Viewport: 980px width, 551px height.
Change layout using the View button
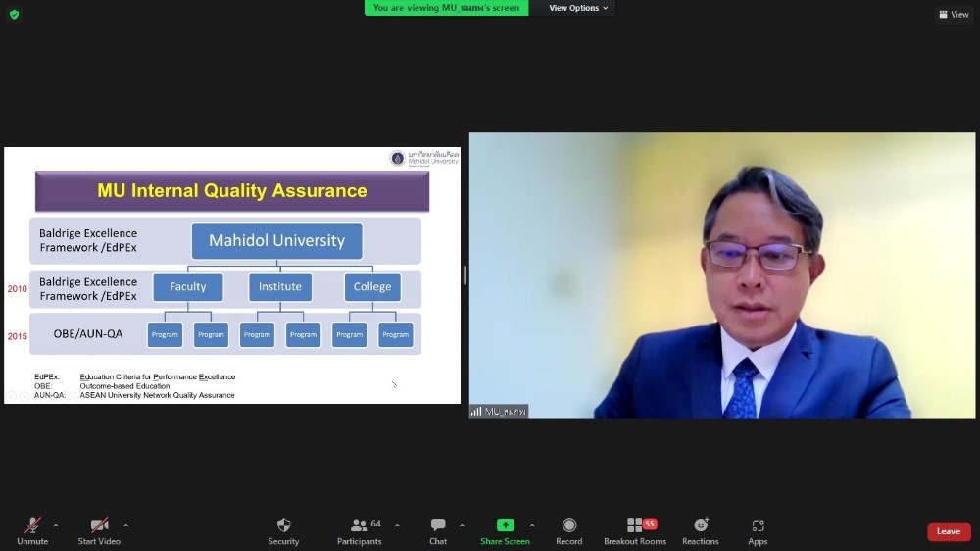[954, 14]
